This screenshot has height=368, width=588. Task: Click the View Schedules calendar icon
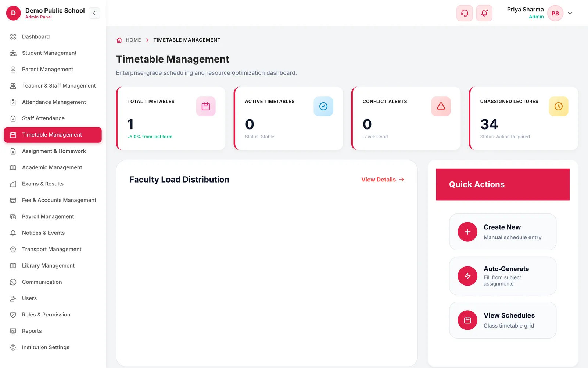coord(467,320)
